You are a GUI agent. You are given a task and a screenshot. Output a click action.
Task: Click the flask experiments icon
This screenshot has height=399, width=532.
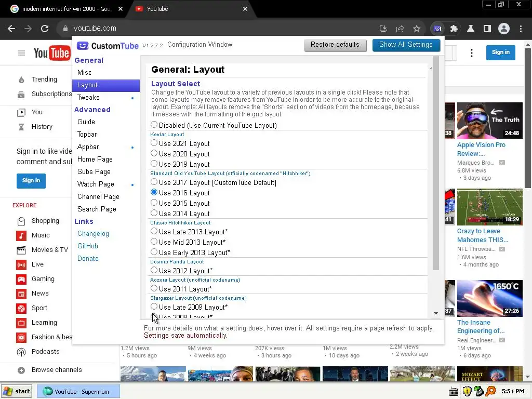click(471, 29)
